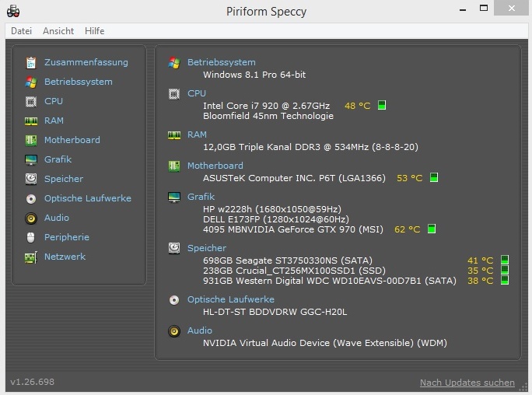This screenshot has width=532, height=395.
Task: Click the Peripherie mouse icon in sidebar
Action: pos(31,238)
